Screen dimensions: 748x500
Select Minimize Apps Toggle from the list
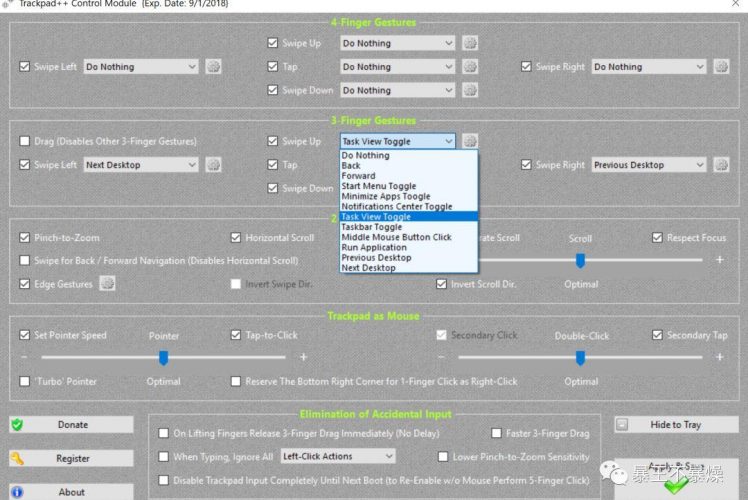[x=386, y=196]
